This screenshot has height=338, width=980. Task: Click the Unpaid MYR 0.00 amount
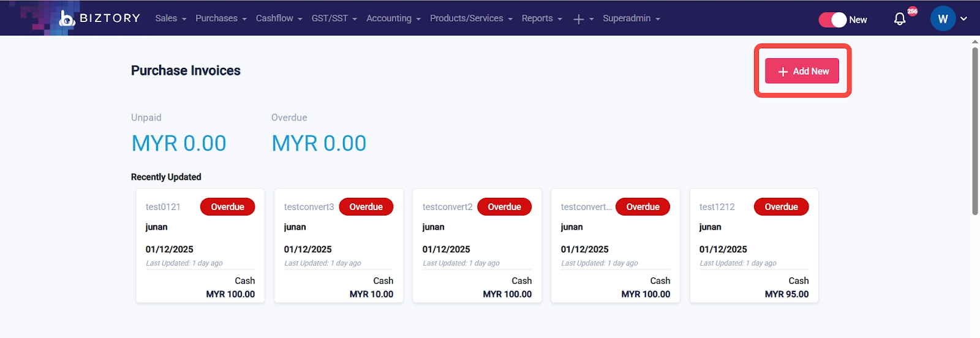click(179, 143)
